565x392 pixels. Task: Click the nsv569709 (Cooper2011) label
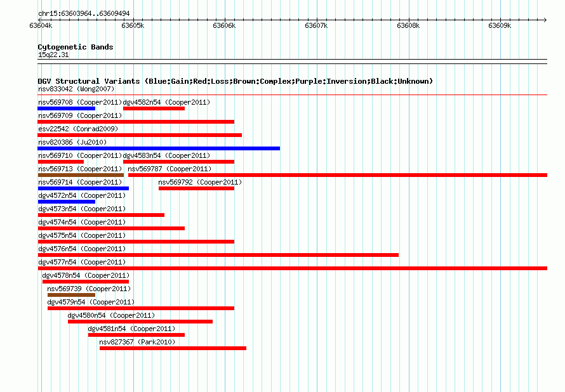pyautogui.click(x=80, y=115)
